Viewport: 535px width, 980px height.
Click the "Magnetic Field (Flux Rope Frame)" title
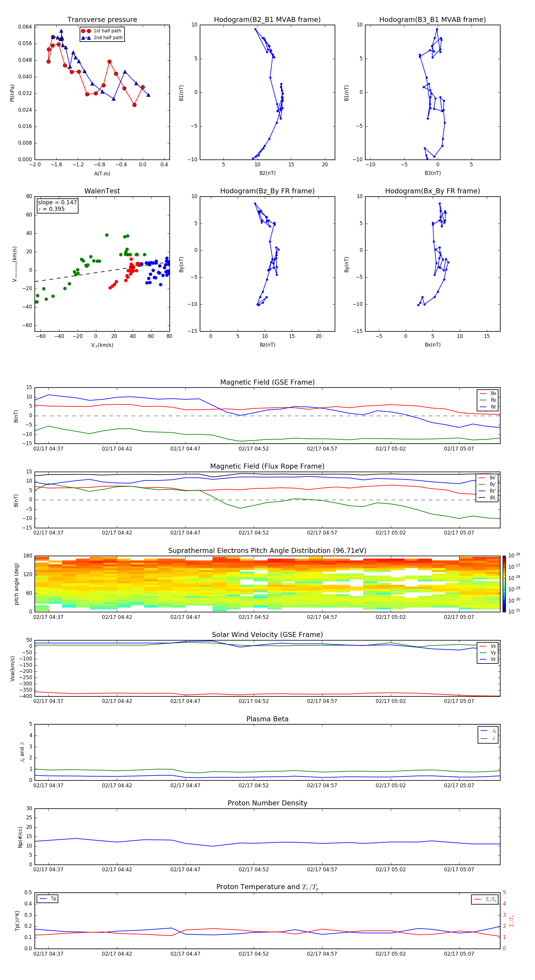[267, 467]
